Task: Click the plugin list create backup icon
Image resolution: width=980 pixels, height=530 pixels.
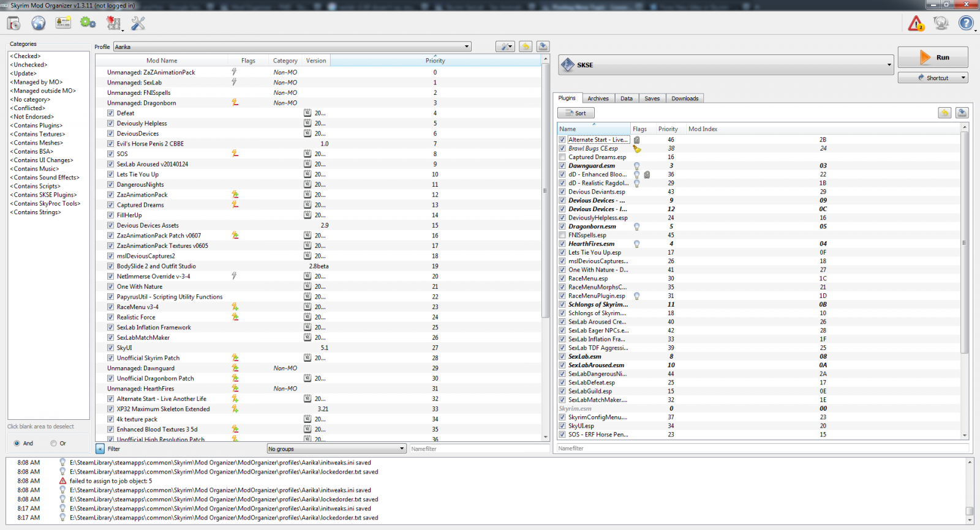Action: [x=962, y=113]
